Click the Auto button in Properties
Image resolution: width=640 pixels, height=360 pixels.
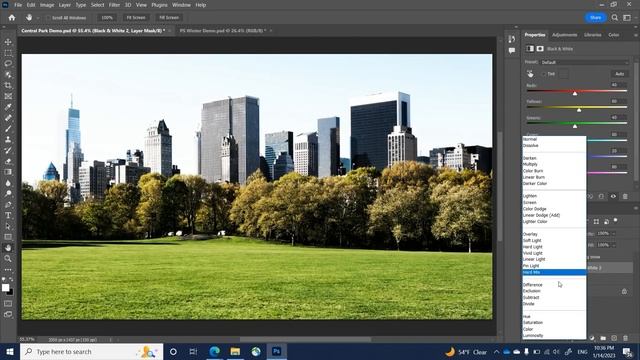(x=619, y=74)
